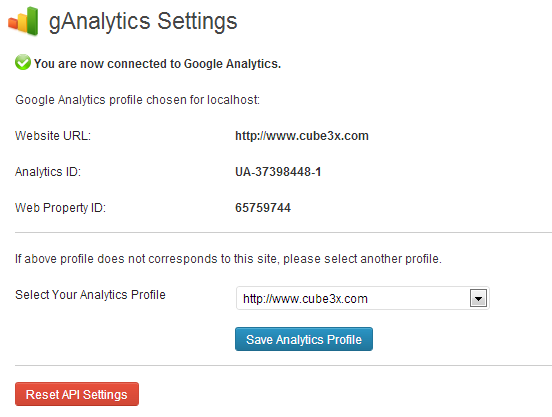552x417 pixels.
Task: Click the Analytics ID value UA-37398448-1
Action: [278, 172]
